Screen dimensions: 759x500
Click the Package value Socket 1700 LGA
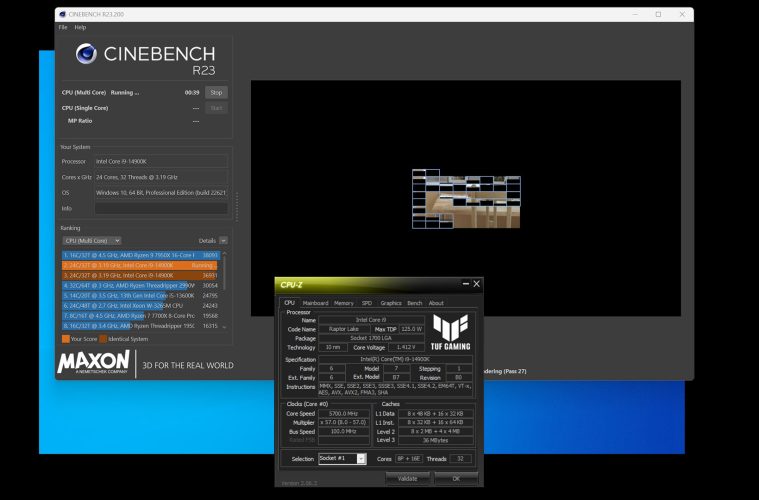pyautogui.click(x=371, y=338)
